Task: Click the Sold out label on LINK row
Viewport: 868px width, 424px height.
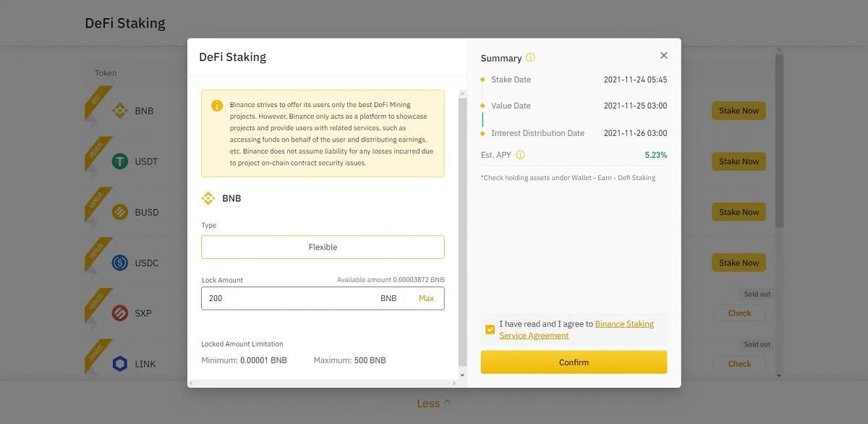Action: tap(757, 344)
